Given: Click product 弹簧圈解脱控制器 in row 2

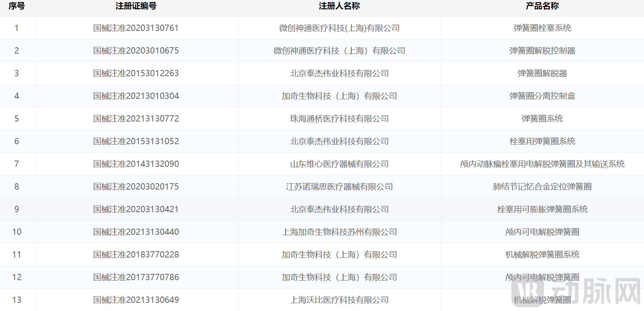Looking at the screenshot, I should pyautogui.click(x=542, y=51).
